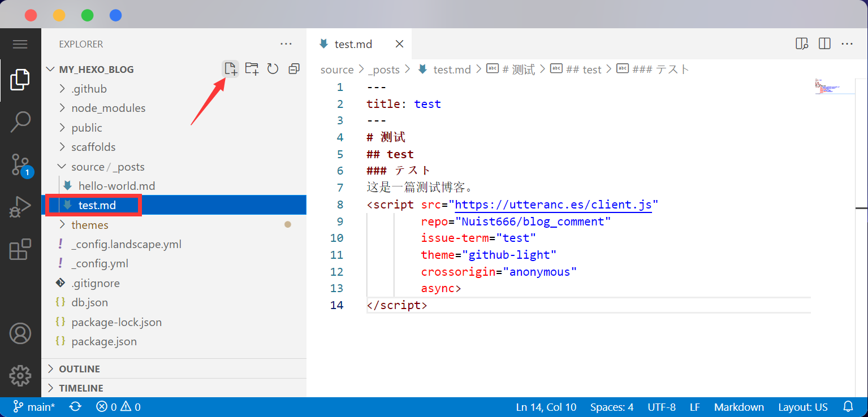Expand the TIMELINE section
The width and height of the screenshot is (868, 417).
tap(81, 388)
